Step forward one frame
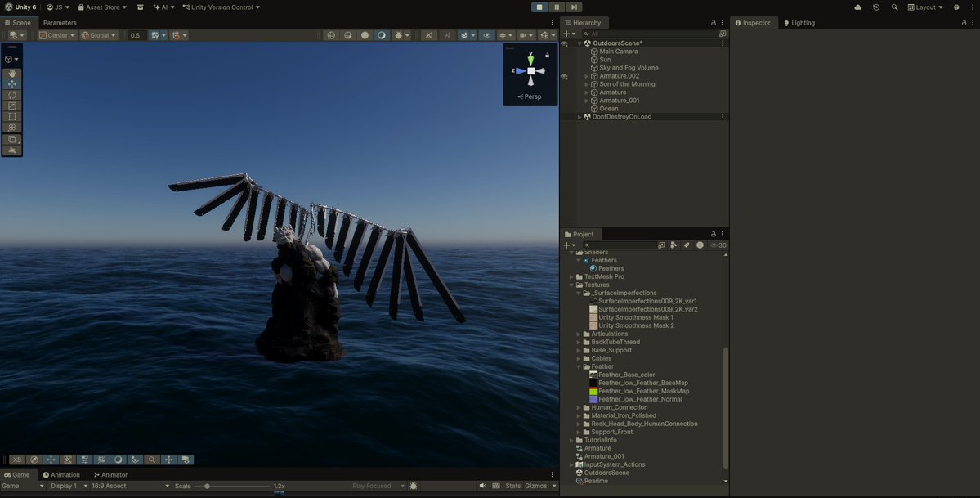 [x=574, y=7]
